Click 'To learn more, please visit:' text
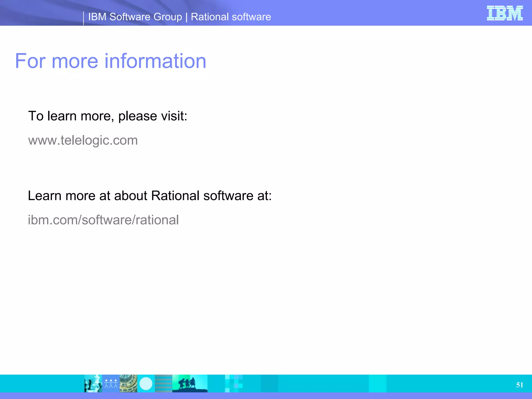 [108, 116]
